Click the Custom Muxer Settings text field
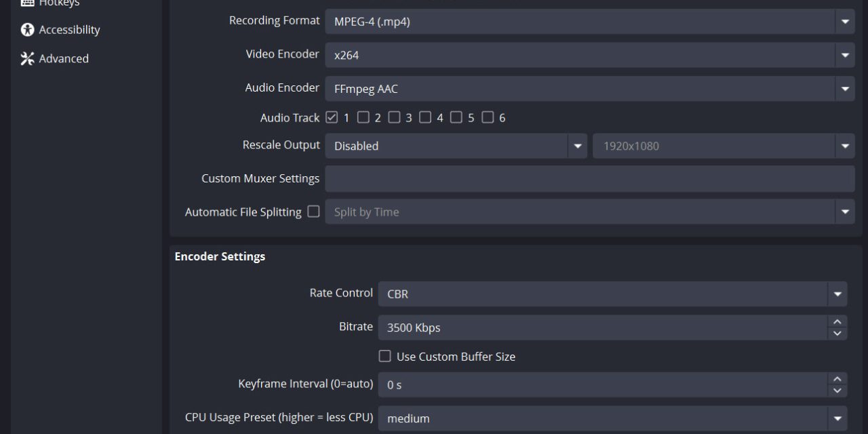The height and width of the screenshot is (434, 868). (x=589, y=179)
